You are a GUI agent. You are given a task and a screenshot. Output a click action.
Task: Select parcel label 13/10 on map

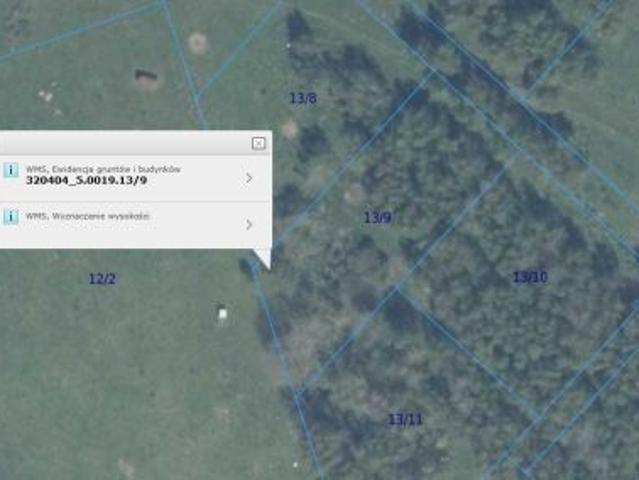[x=530, y=276]
